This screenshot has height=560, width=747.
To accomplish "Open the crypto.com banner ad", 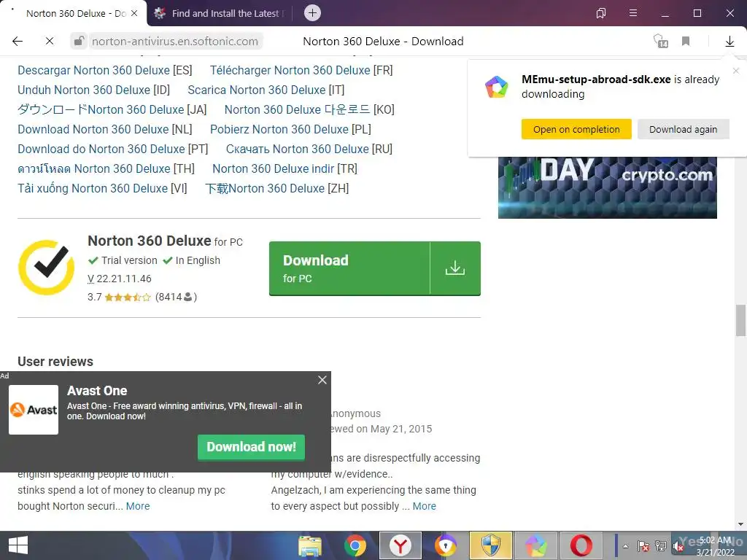I will point(608,187).
